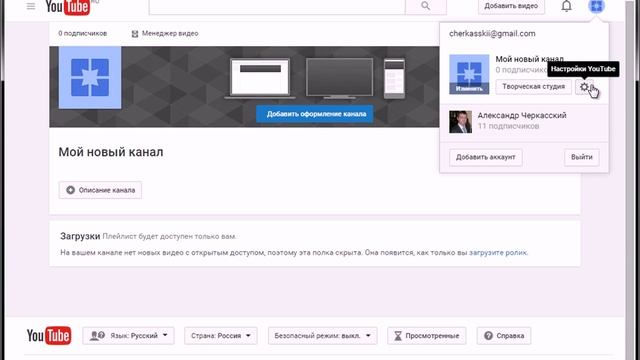Click the hourglass history icon
This screenshot has width=640, height=360.
[398, 336]
